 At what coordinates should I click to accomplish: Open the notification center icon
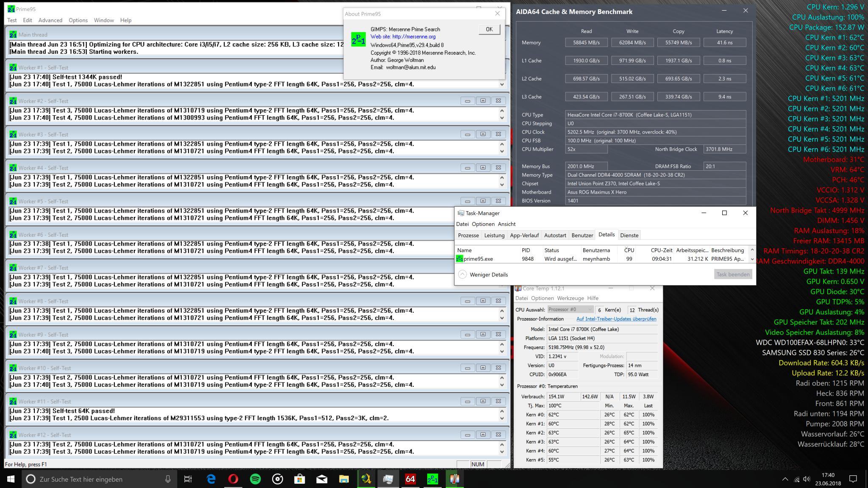coord(853,479)
